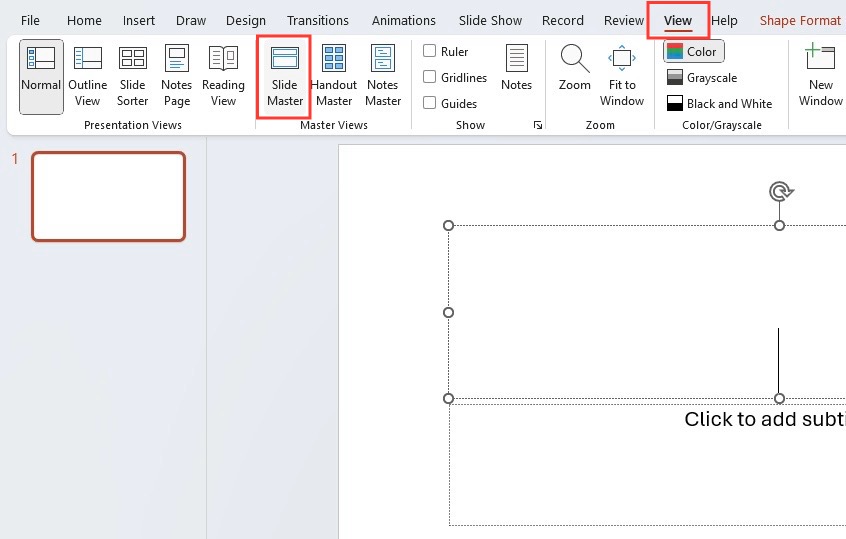Select Color display mode
Screen dimensions: 846x539
[x=693, y=52]
